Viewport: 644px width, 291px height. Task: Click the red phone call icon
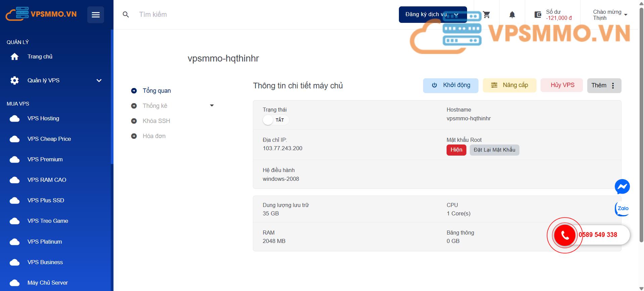click(x=565, y=235)
